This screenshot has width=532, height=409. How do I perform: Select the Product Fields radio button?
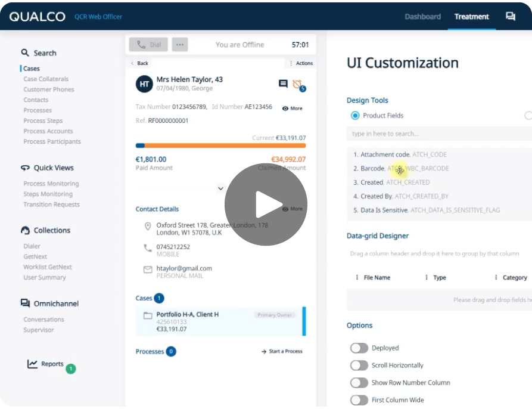355,116
